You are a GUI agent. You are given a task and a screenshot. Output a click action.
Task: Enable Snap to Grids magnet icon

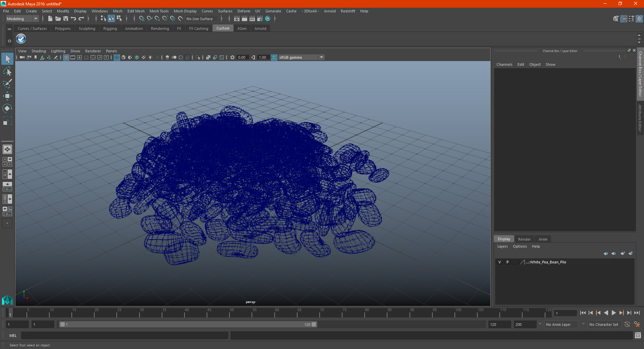142,19
